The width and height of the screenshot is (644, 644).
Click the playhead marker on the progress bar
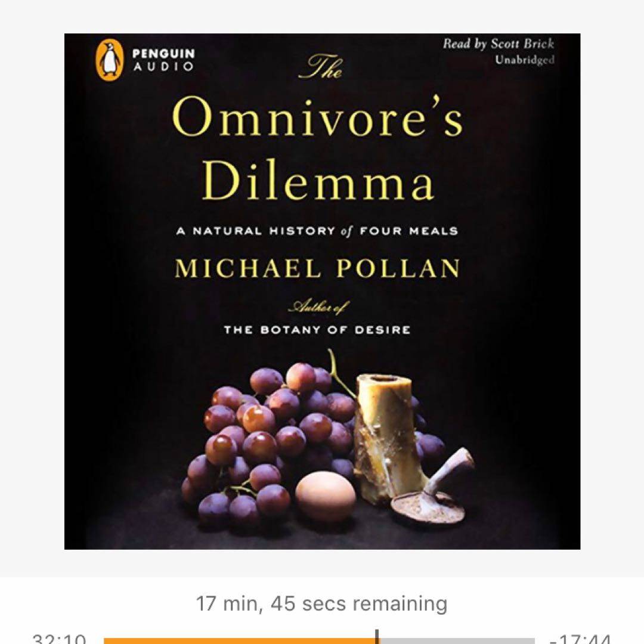[x=377, y=637]
